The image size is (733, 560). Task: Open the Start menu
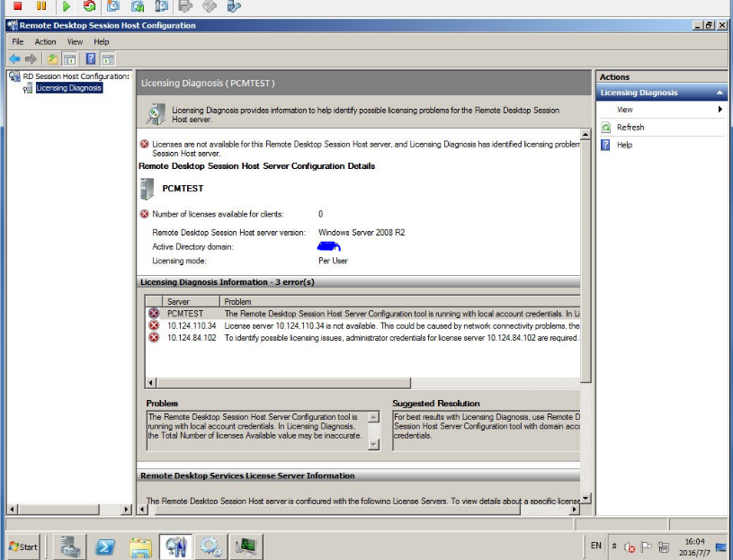click(x=23, y=547)
